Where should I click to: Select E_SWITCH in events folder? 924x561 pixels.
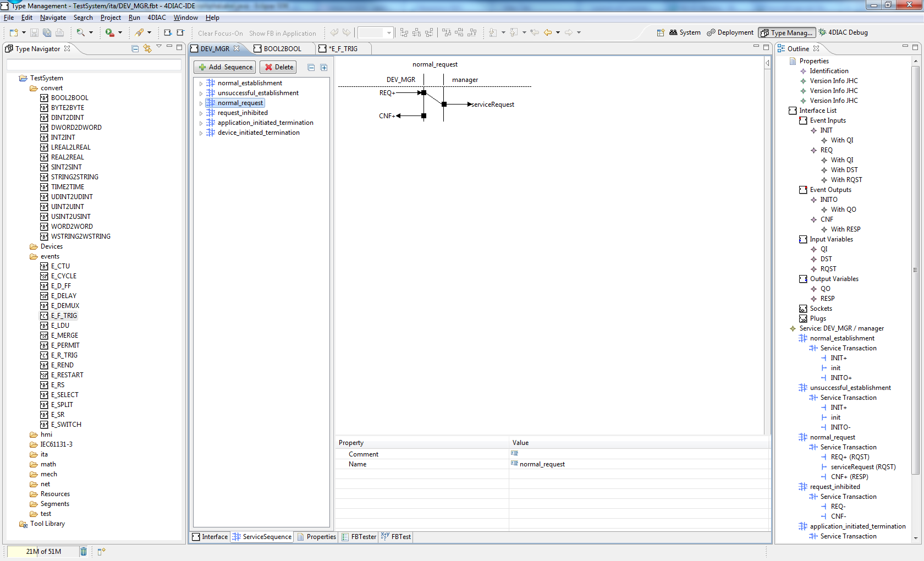click(x=66, y=425)
